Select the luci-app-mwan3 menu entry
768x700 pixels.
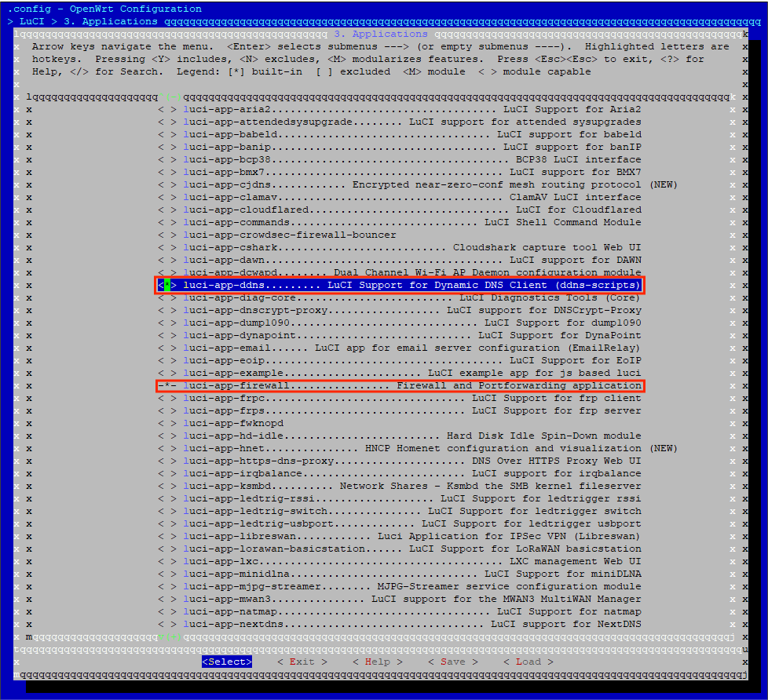point(411,599)
